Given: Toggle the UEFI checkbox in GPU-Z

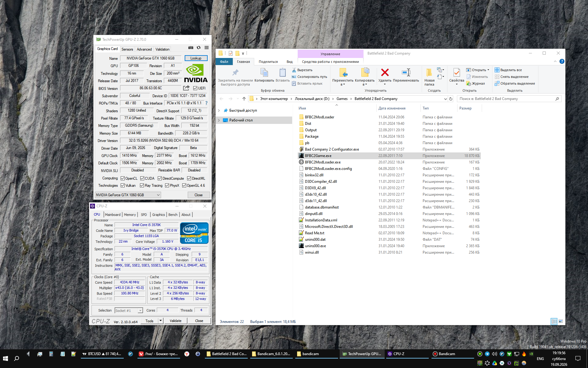Looking at the screenshot, I should pyautogui.click(x=195, y=88).
